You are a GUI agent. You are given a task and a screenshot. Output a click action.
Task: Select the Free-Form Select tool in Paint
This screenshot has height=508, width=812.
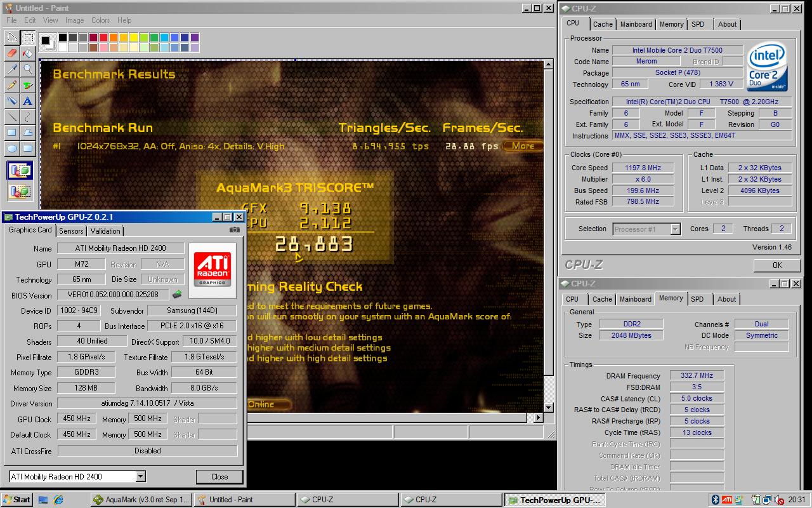click(12, 37)
